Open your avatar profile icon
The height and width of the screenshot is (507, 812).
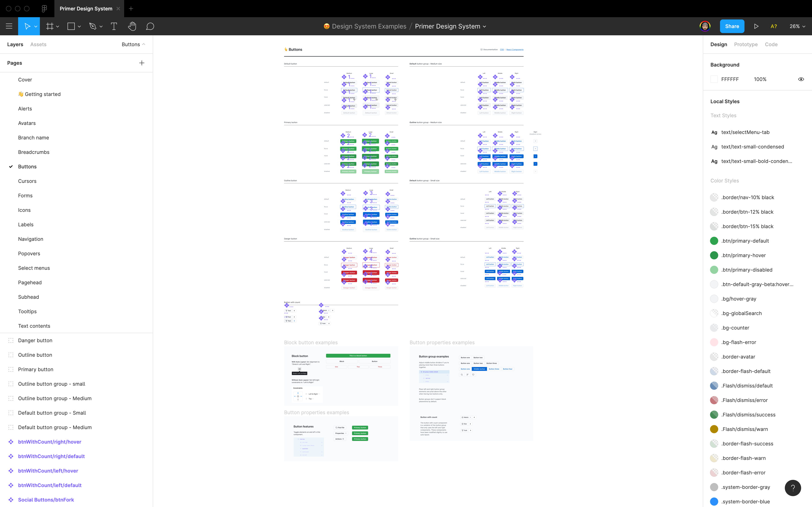(705, 26)
